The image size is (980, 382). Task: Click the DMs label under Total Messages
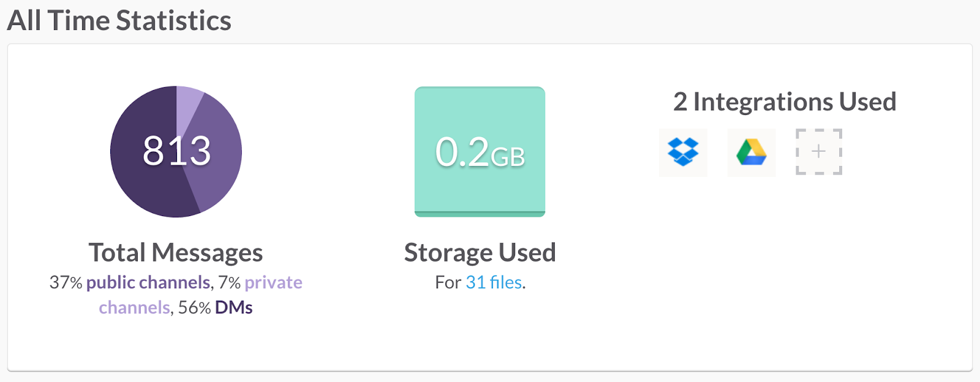(234, 307)
